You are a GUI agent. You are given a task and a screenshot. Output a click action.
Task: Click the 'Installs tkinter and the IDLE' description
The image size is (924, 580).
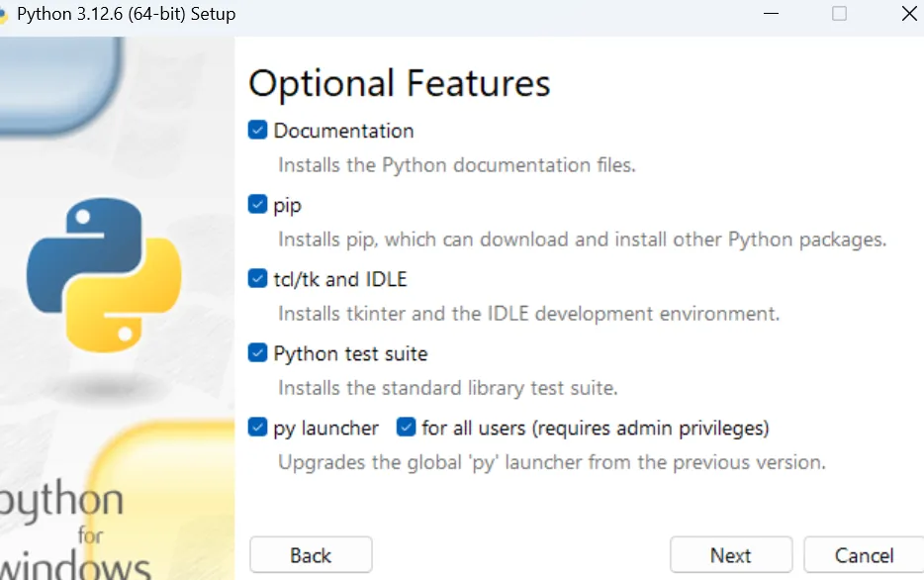[x=528, y=314]
